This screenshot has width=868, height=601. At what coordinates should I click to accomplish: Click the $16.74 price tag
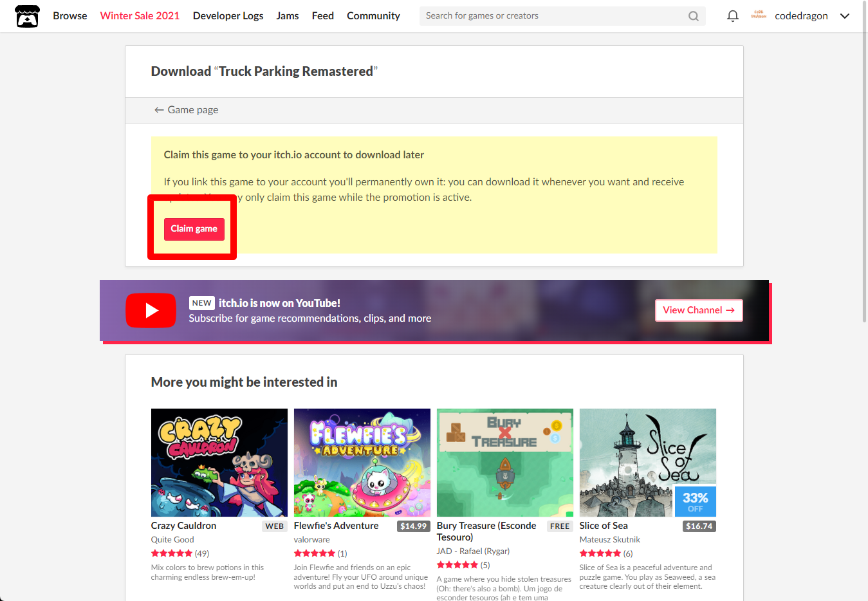pyautogui.click(x=699, y=526)
